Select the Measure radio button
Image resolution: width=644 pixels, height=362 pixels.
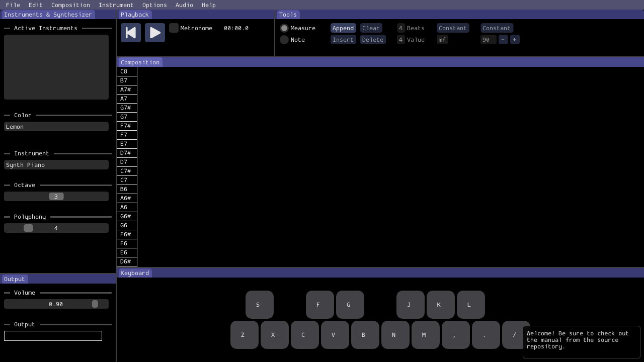pyautogui.click(x=284, y=28)
